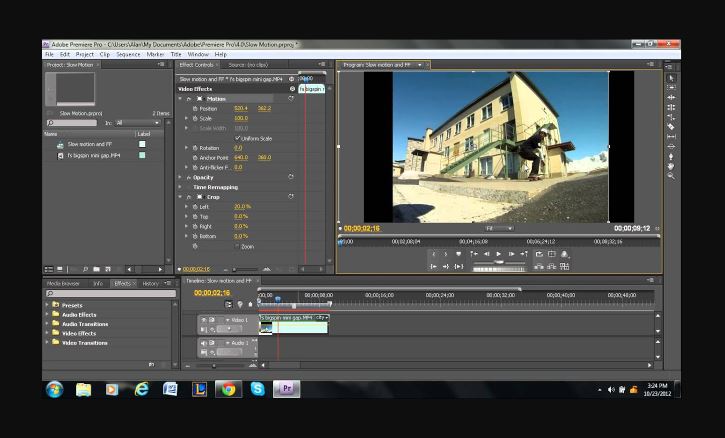Image resolution: width=725 pixels, height=438 pixels.
Task: Select the Zoom tool magnifier
Action: 671,176
